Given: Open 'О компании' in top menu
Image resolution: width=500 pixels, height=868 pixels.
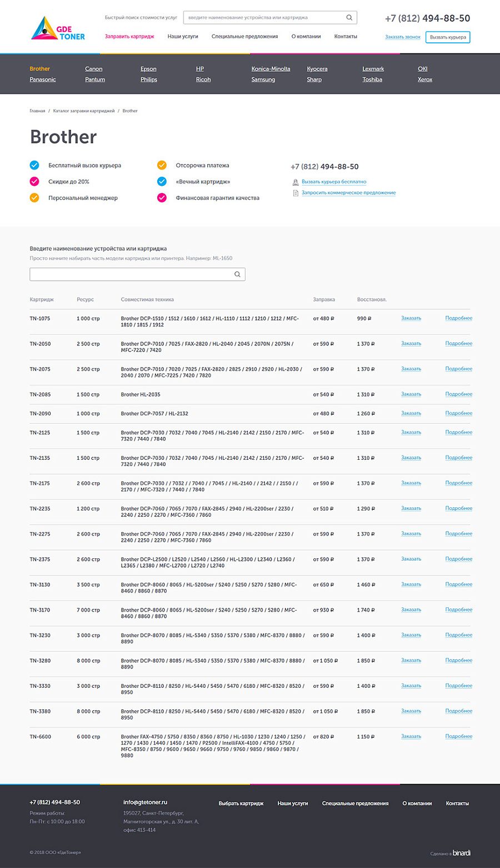Looking at the screenshot, I should 306,37.
